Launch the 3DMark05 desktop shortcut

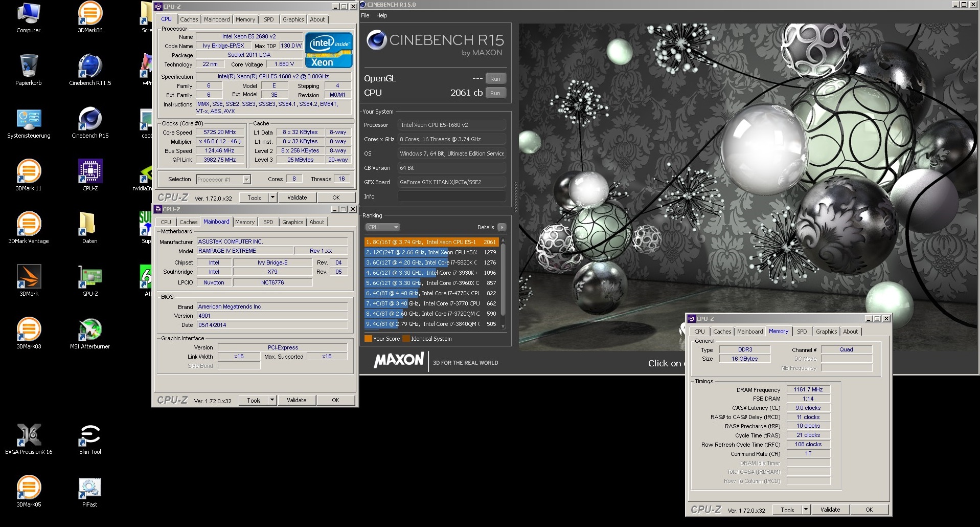coord(29,492)
